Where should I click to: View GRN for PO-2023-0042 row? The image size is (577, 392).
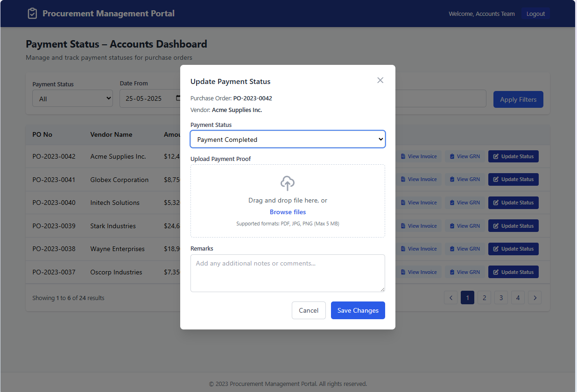pyautogui.click(x=464, y=156)
